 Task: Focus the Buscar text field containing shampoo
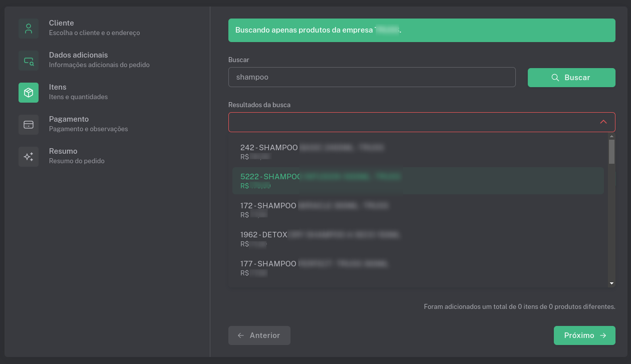click(372, 78)
